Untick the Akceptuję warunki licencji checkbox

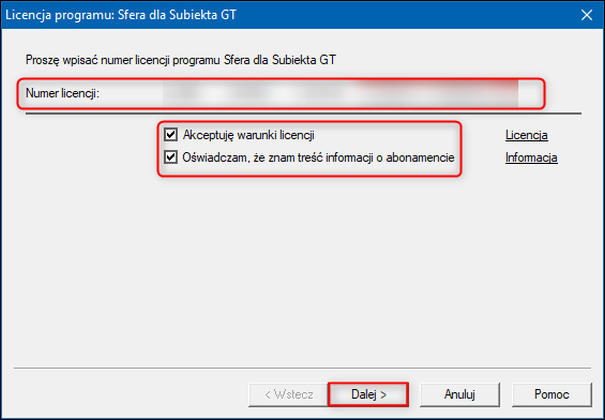[x=171, y=135]
